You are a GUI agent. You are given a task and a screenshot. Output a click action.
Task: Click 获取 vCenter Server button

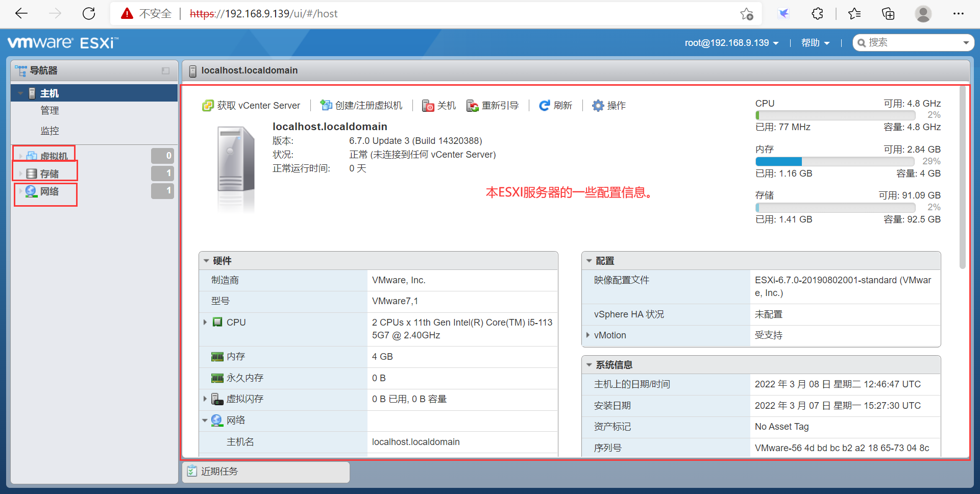251,106
